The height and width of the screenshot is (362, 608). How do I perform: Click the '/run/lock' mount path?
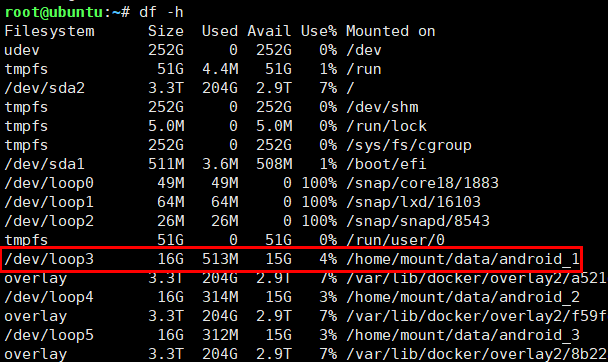click(x=386, y=126)
